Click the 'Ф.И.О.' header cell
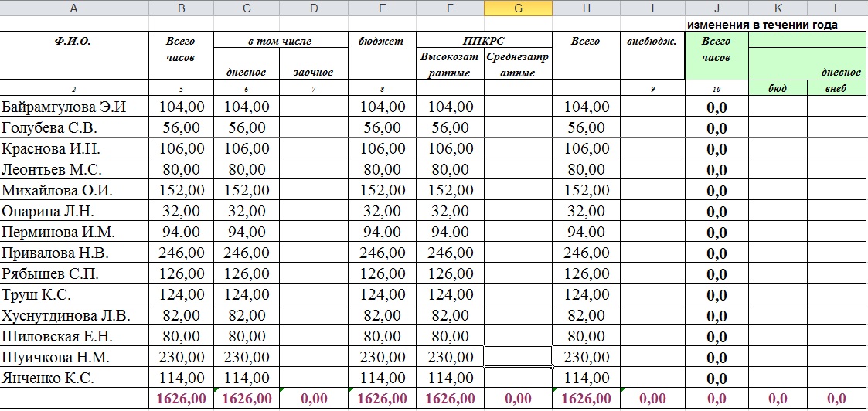The height and width of the screenshot is (411, 868). click(74, 56)
